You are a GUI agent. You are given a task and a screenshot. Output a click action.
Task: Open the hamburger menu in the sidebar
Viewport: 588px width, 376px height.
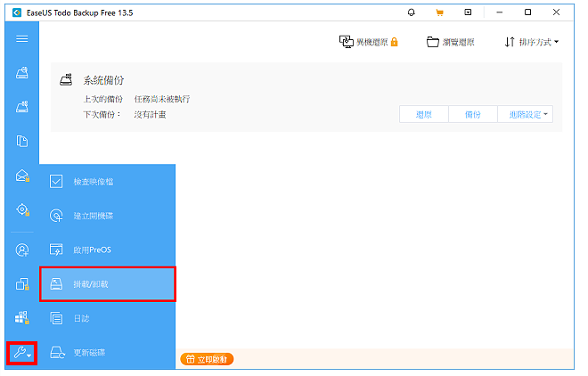click(22, 38)
